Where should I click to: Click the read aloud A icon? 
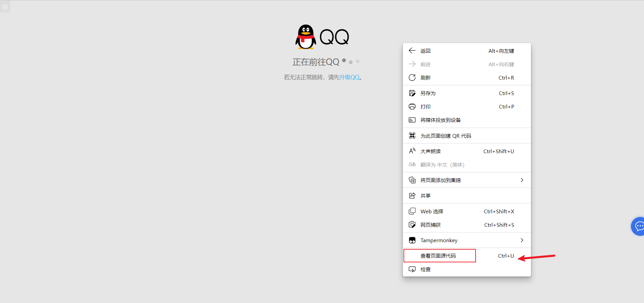412,151
